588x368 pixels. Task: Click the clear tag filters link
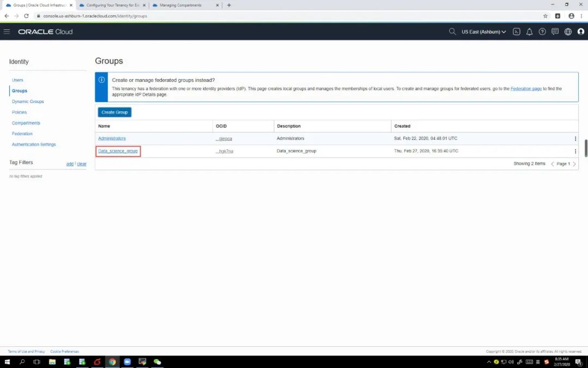(x=82, y=164)
